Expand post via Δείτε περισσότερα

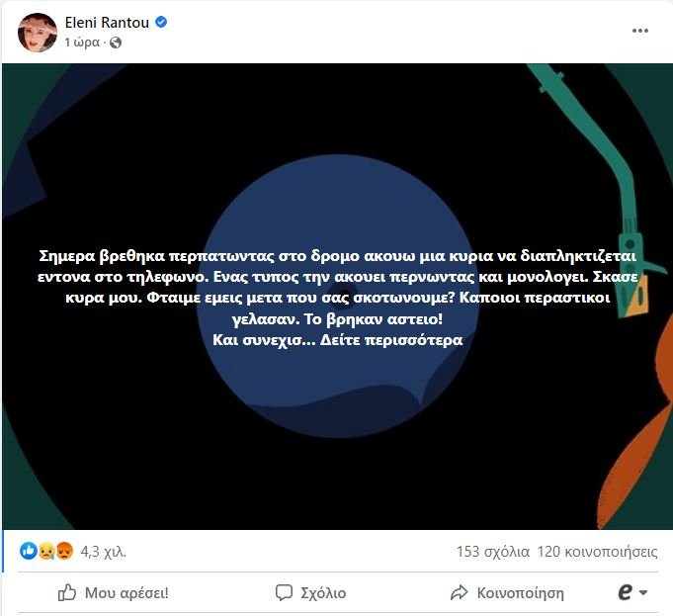391,340
